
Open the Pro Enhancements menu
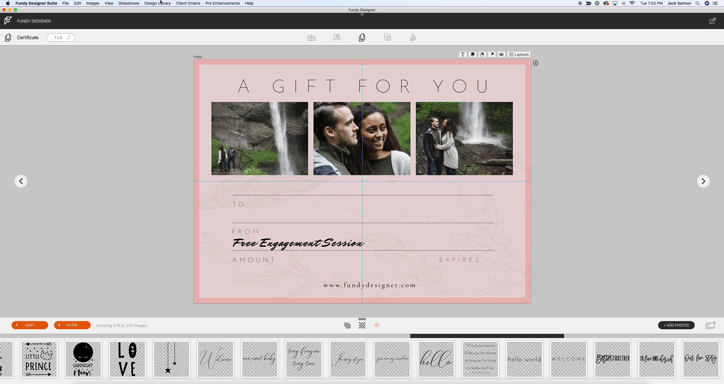pos(223,3)
